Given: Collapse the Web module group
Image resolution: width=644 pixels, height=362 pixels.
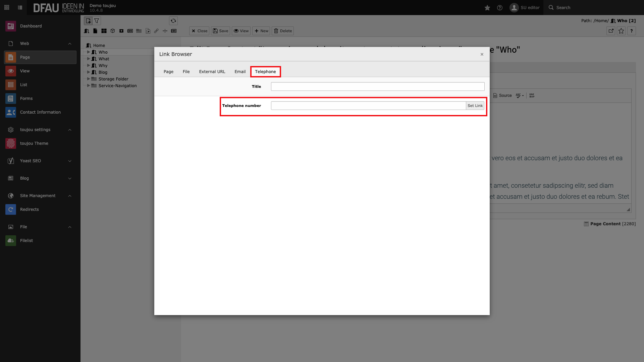Looking at the screenshot, I should coord(70,44).
